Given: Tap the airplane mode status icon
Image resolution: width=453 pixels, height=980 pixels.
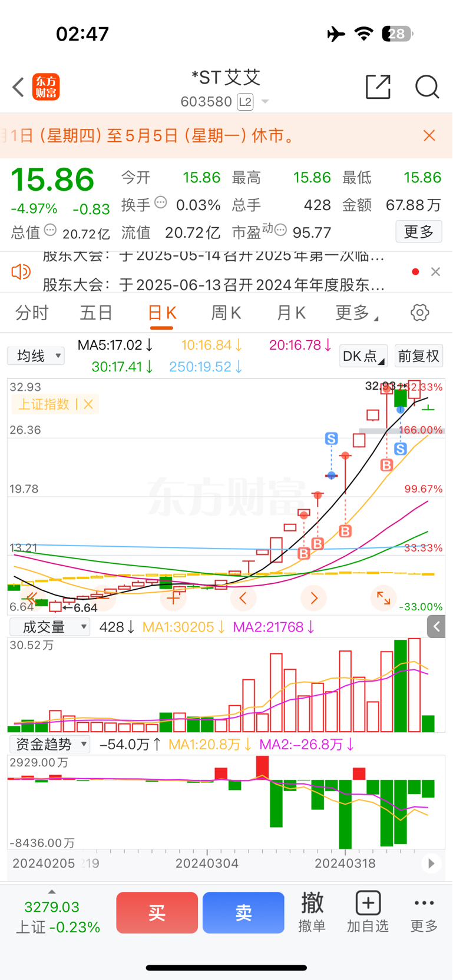Looking at the screenshot, I should coord(336,34).
